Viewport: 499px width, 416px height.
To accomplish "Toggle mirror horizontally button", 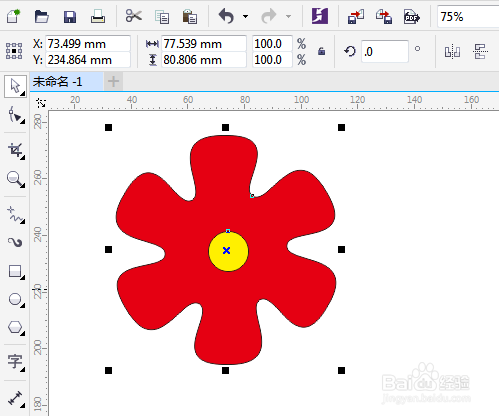I will [452, 52].
